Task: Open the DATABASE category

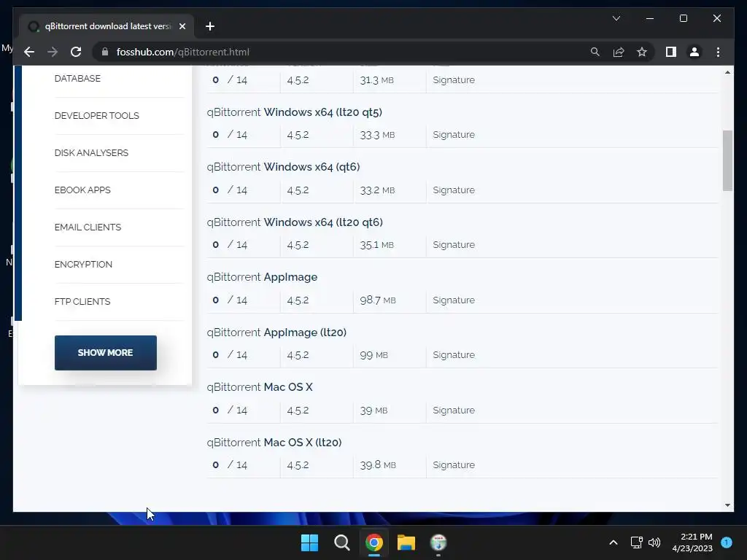Action: 77,79
